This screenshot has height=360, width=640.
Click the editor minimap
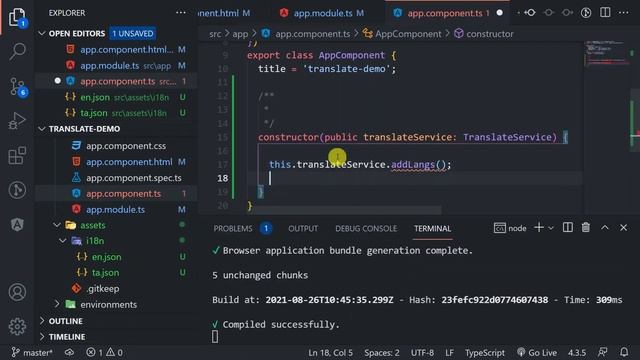pyautogui.click(x=606, y=53)
